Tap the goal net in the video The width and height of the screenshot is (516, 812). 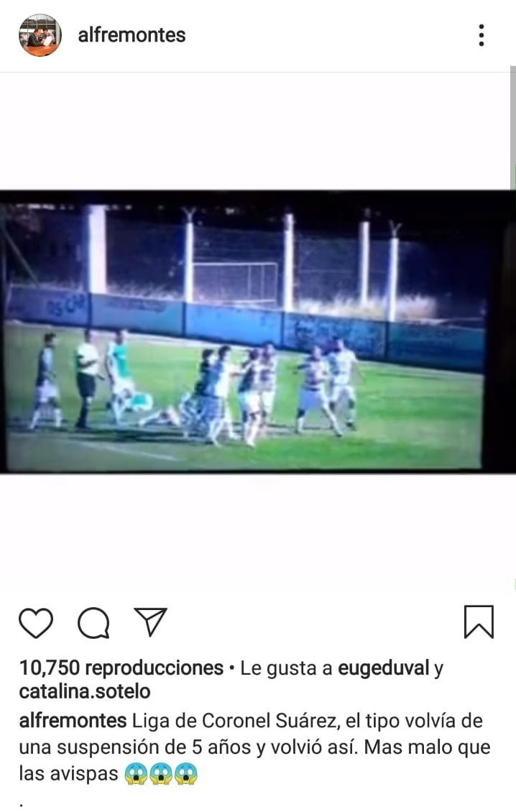tap(236, 282)
